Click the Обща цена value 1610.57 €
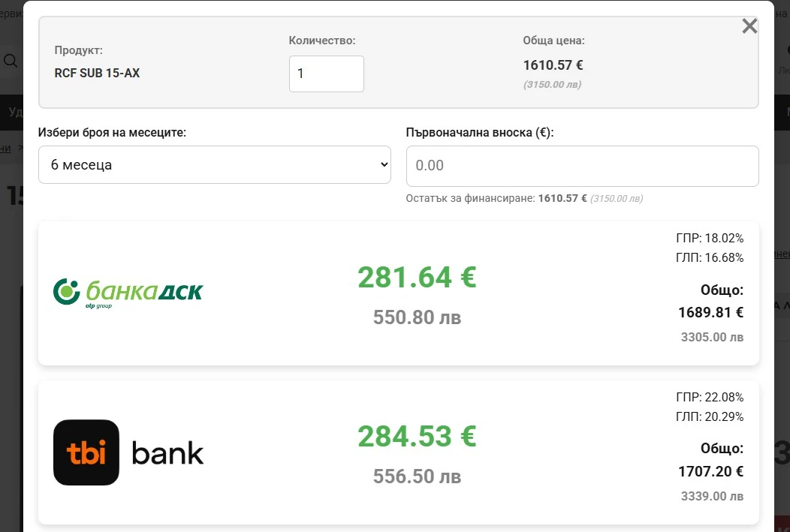The image size is (790, 532). pos(553,65)
